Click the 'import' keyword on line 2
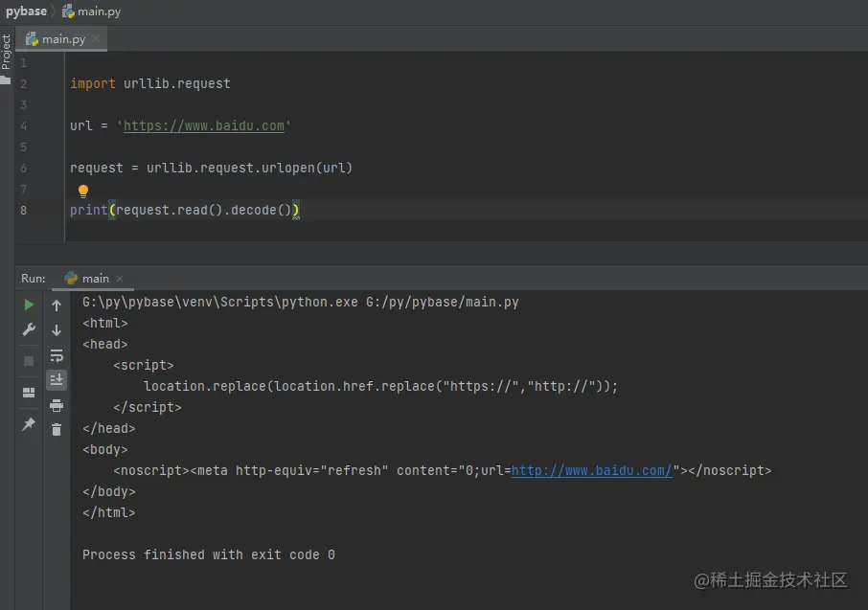868x610 pixels. (x=92, y=83)
